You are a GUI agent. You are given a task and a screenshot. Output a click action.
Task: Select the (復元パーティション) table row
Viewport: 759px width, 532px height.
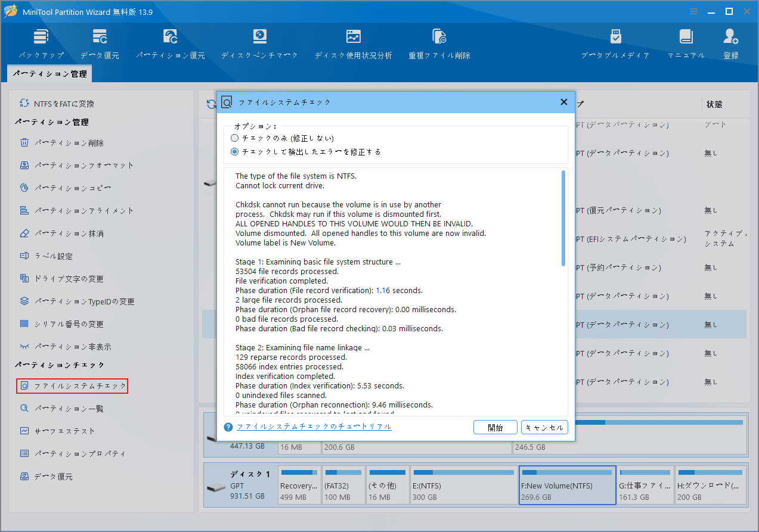coord(661,210)
